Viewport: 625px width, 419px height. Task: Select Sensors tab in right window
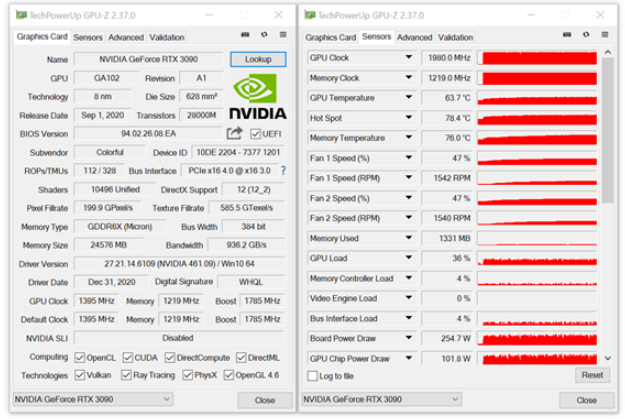[x=376, y=37]
